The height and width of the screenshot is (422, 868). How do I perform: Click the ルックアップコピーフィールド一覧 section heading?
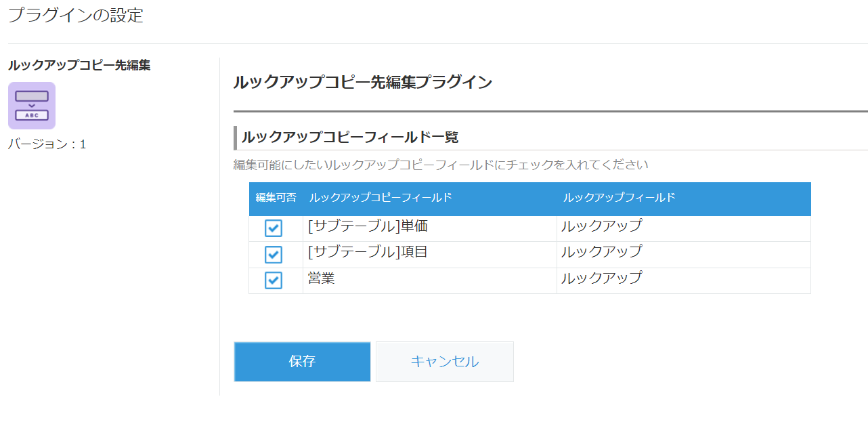349,138
